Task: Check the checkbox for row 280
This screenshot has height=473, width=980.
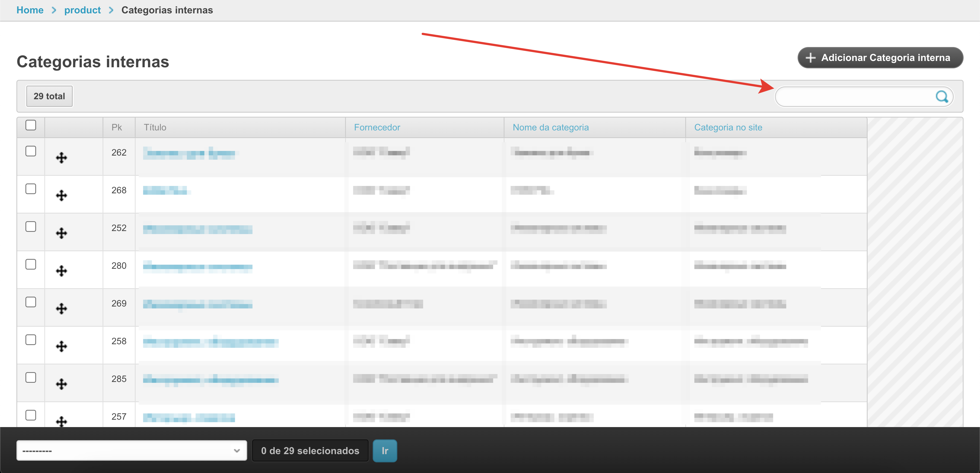Action: pos(31,264)
